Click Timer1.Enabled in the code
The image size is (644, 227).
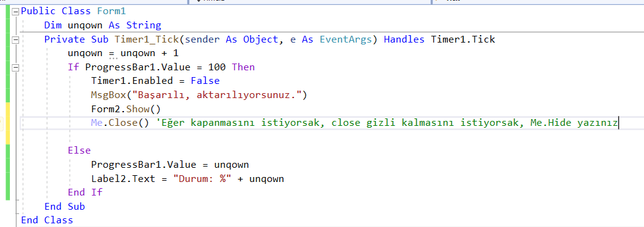(x=132, y=81)
